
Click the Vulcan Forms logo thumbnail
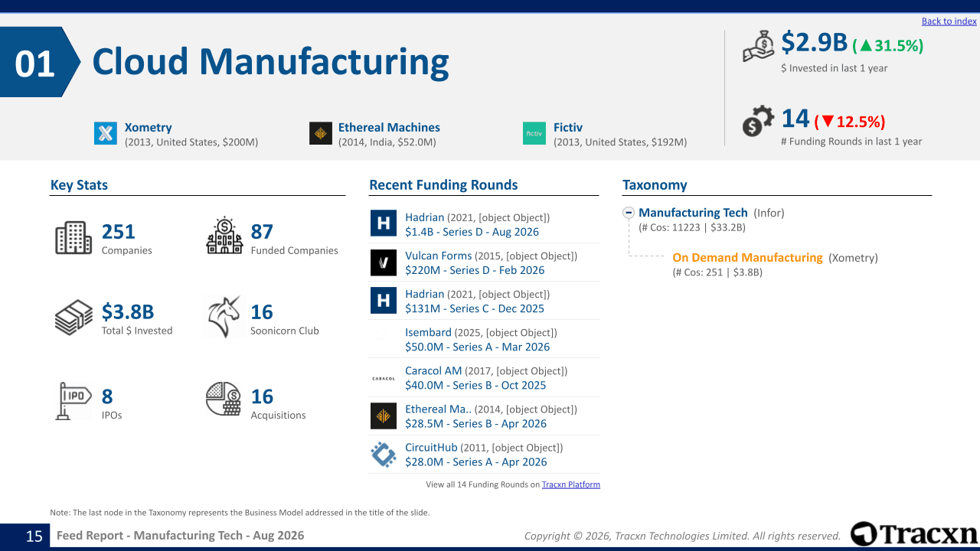click(x=384, y=262)
